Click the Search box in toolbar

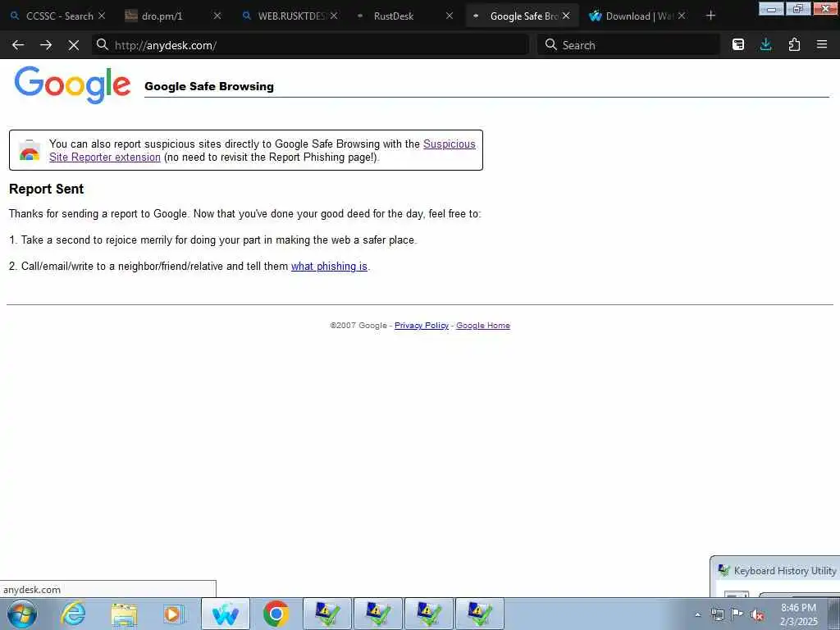pos(629,45)
